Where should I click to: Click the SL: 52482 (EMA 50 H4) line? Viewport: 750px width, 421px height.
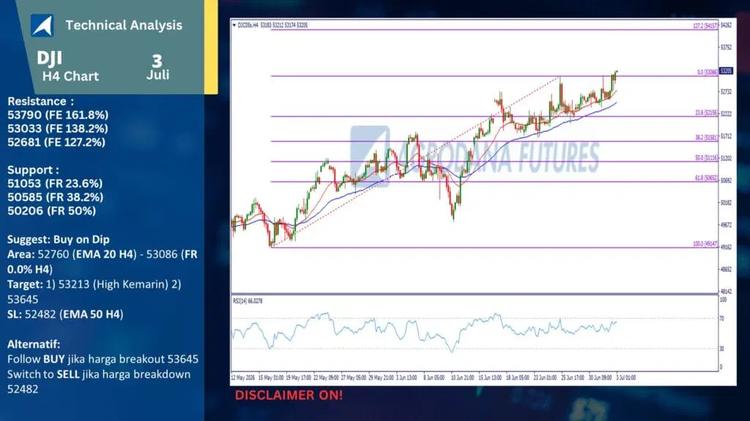click(x=65, y=314)
